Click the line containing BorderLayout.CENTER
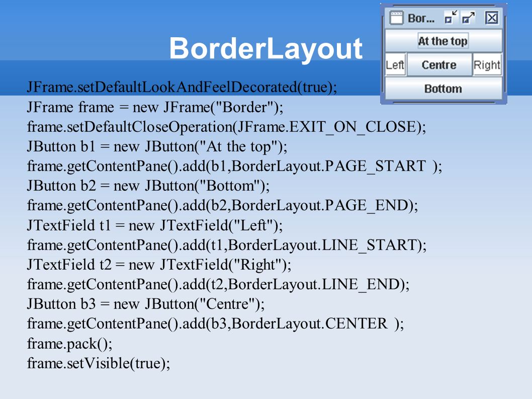The image size is (532, 399). point(215,324)
